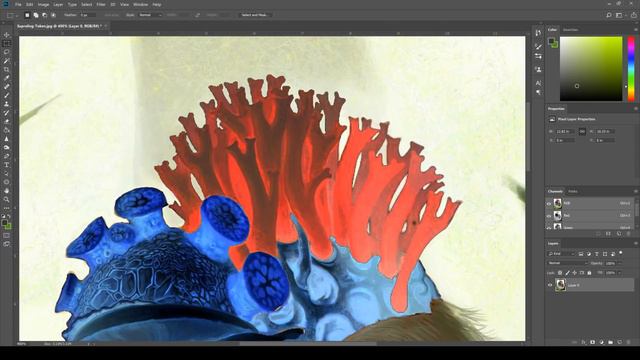Click the Opacity value field
Screen dimensions: 640x360
point(610,263)
